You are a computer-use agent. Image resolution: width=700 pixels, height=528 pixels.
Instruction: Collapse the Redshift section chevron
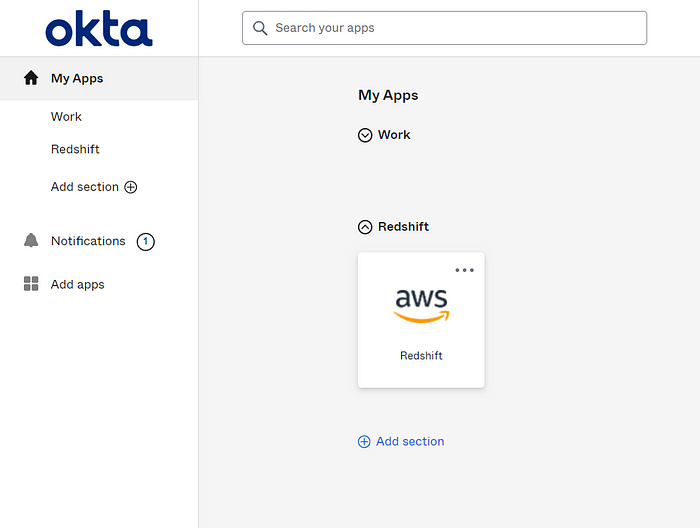tap(365, 227)
